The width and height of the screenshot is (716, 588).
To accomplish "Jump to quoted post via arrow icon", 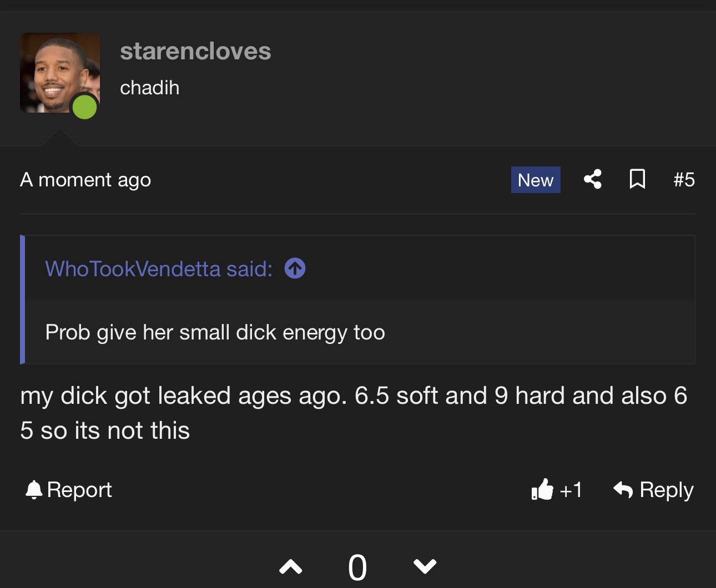I will [295, 268].
